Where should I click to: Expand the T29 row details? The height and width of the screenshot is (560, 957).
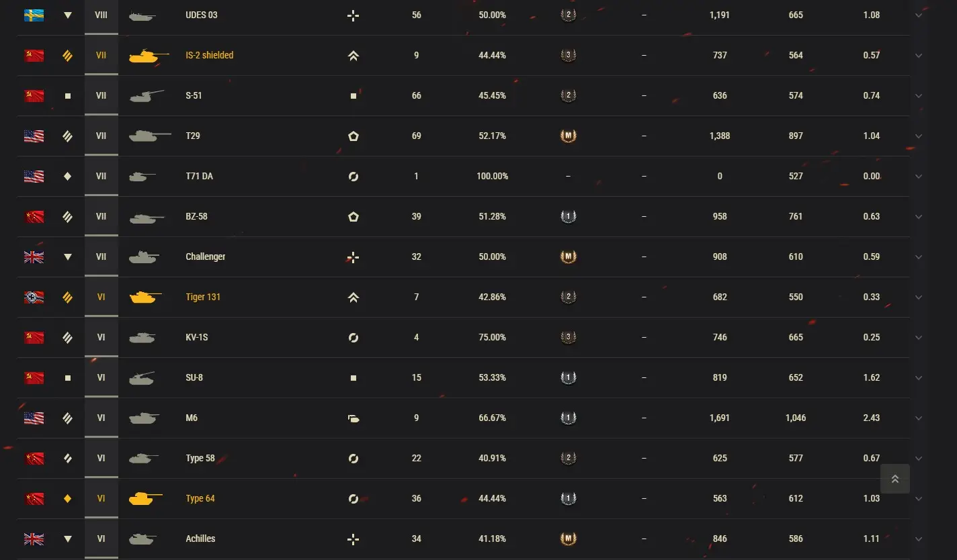(x=919, y=136)
